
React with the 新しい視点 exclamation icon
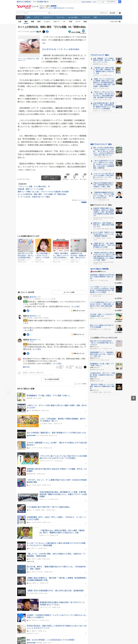point(83,177)
